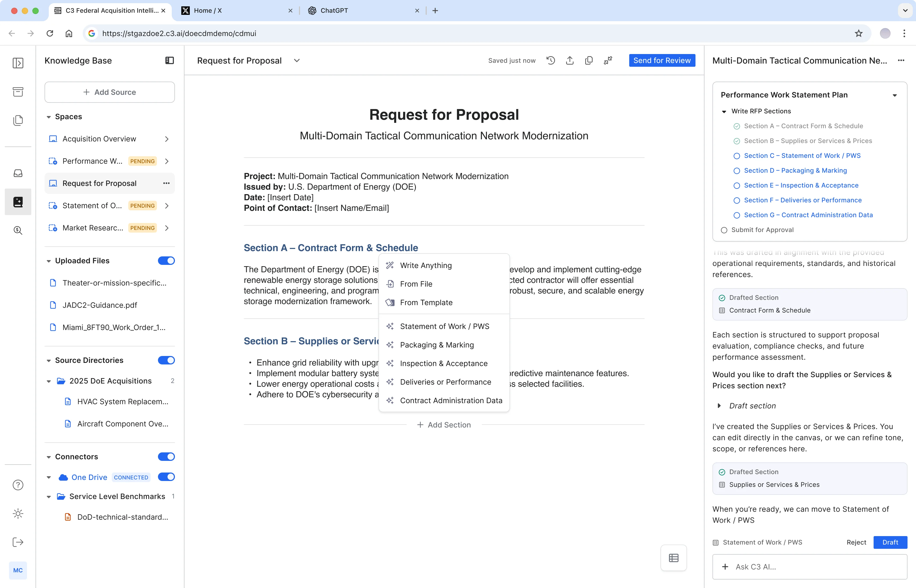Open the table view floating icon

point(673,558)
